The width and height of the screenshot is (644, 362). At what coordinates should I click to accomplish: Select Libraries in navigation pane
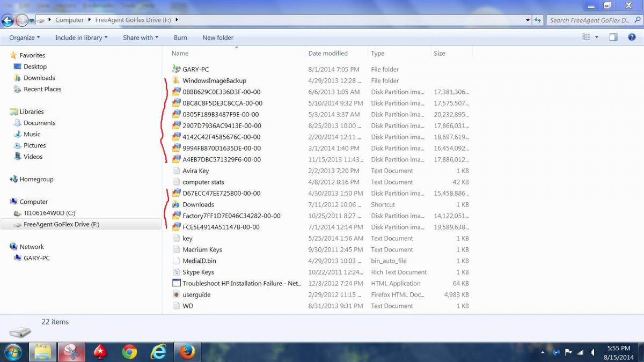click(32, 112)
